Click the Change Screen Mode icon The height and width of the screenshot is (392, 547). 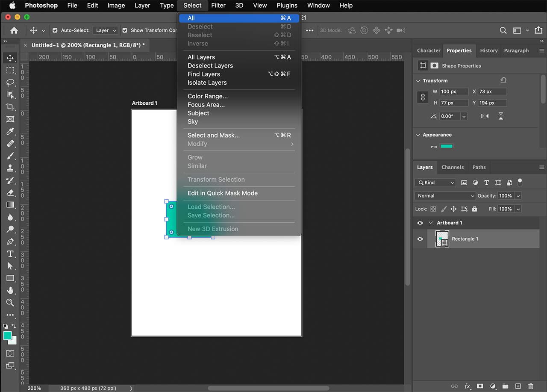(x=10, y=365)
